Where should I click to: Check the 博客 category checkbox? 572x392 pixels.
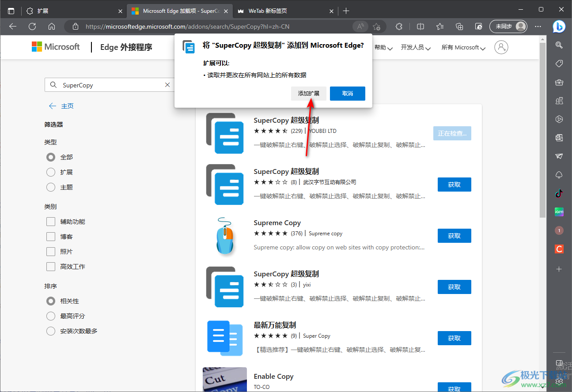[x=51, y=236]
